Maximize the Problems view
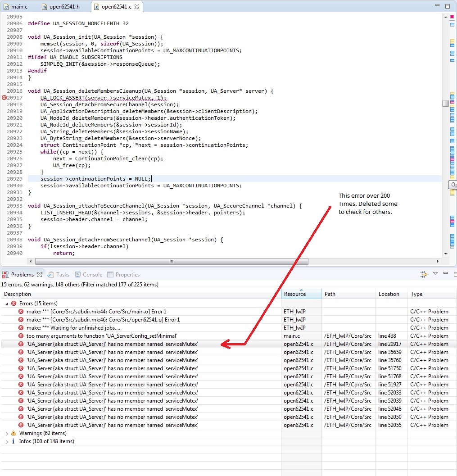This screenshot has width=457, height=476. pos(455,273)
